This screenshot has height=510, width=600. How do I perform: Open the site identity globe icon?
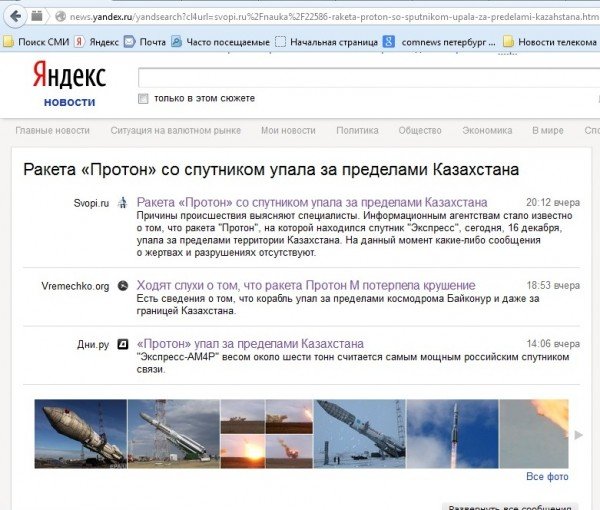(x=60, y=16)
